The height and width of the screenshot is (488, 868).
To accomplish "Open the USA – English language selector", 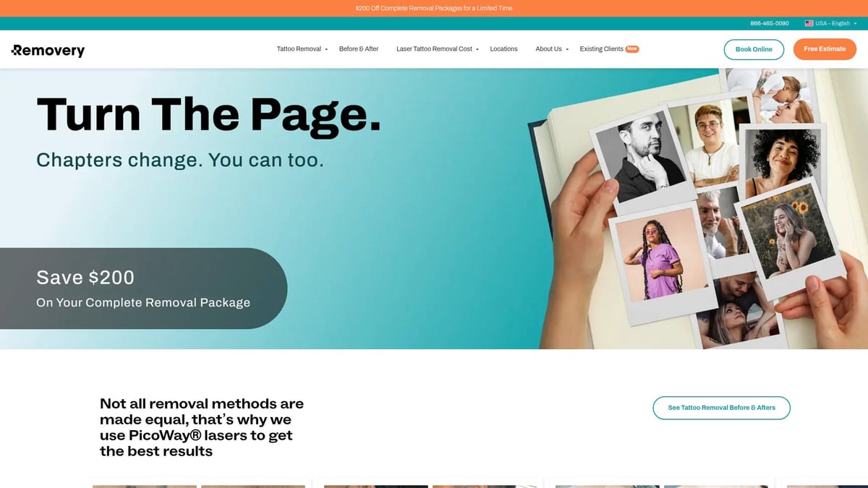I will [830, 23].
